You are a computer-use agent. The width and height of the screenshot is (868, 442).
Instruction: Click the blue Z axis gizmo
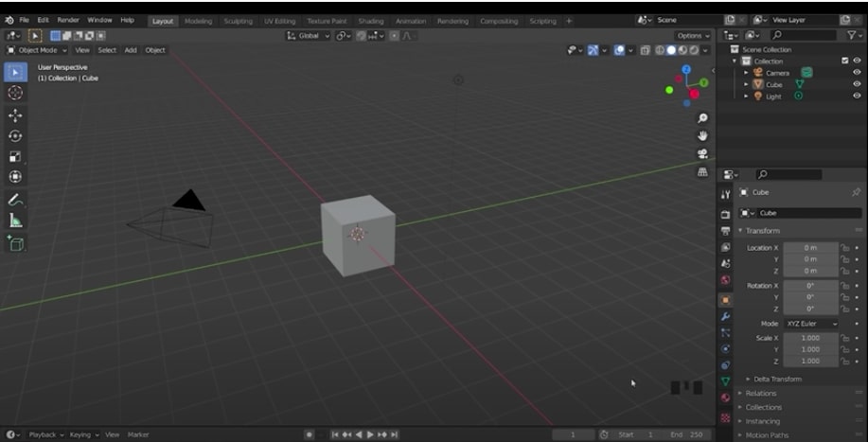click(x=686, y=69)
